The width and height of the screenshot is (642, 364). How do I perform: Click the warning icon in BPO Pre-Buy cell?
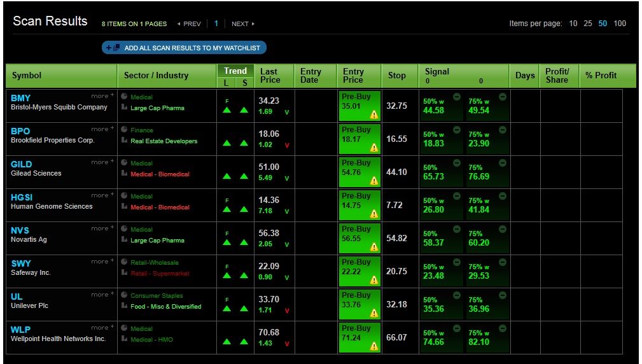click(374, 148)
